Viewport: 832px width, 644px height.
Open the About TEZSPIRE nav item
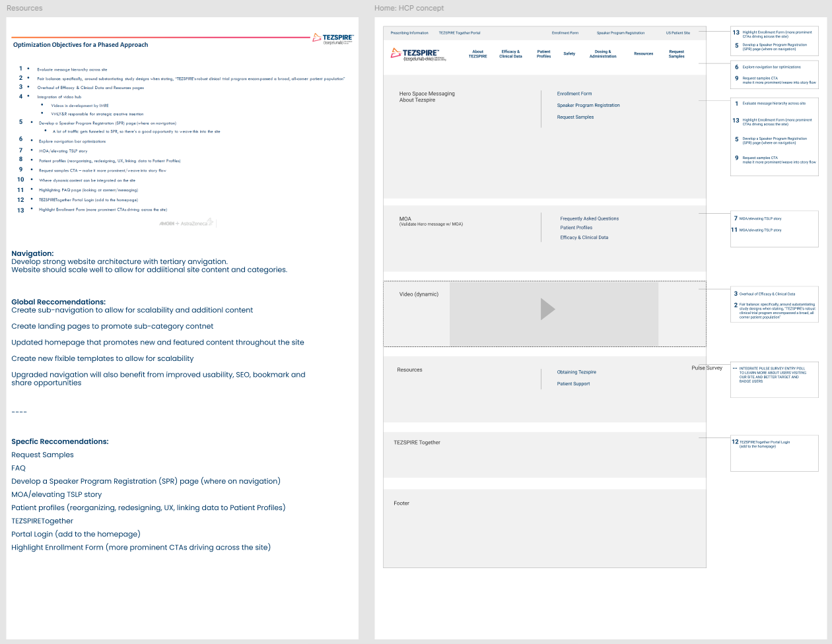(477, 54)
